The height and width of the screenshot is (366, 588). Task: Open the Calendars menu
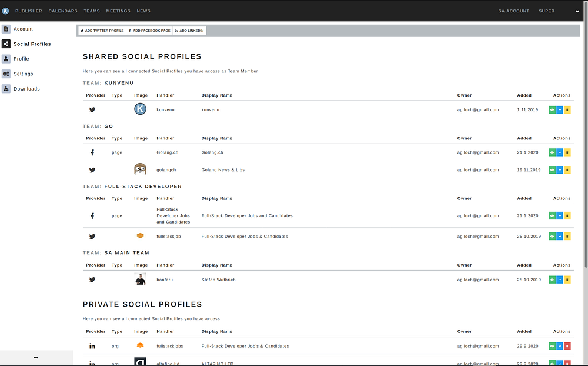pyautogui.click(x=63, y=11)
